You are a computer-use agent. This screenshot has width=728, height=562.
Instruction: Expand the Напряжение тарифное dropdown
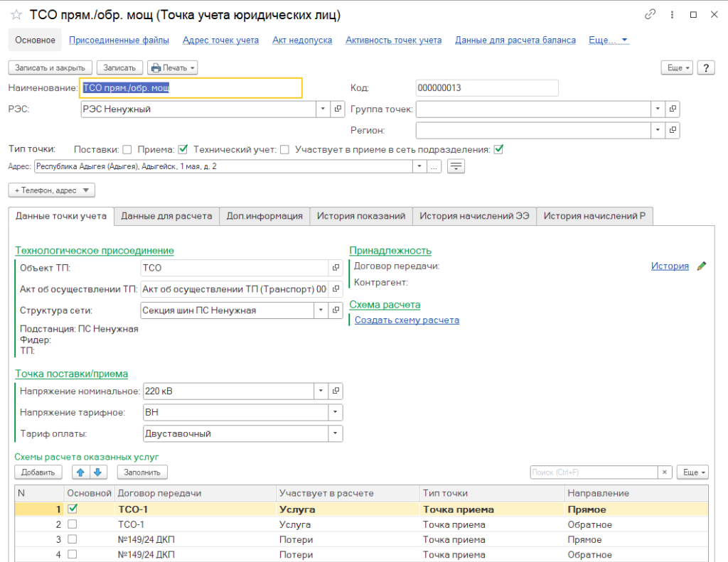tap(336, 412)
